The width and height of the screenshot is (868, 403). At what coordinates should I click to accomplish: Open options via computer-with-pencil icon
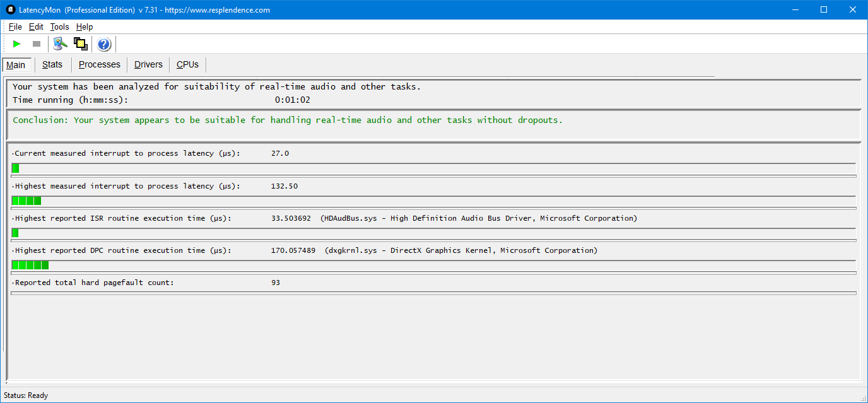(x=60, y=44)
